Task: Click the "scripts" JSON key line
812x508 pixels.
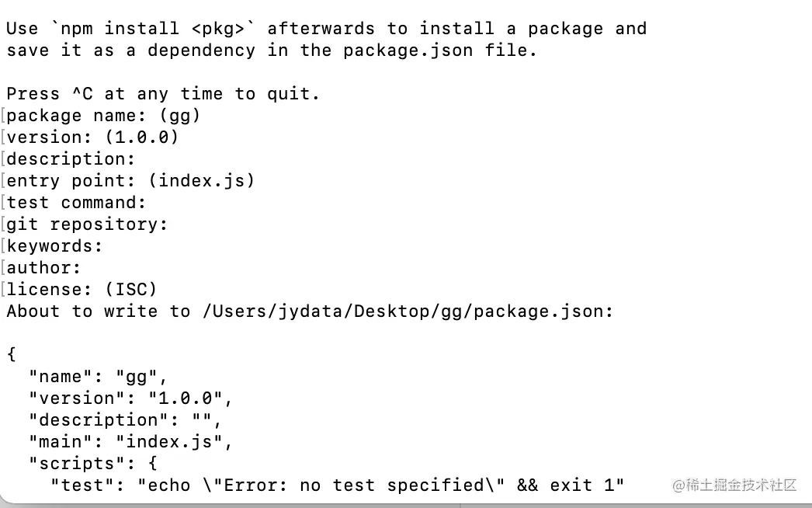Action: (x=92, y=464)
